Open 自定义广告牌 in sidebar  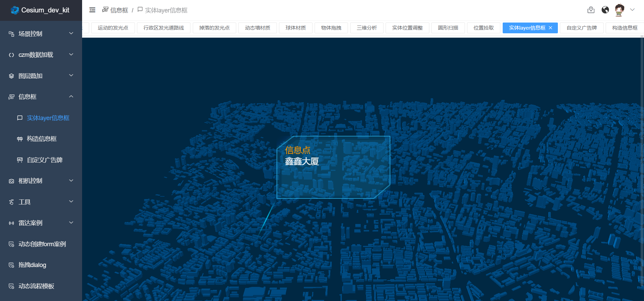pyautogui.click(x=41, y=160)
